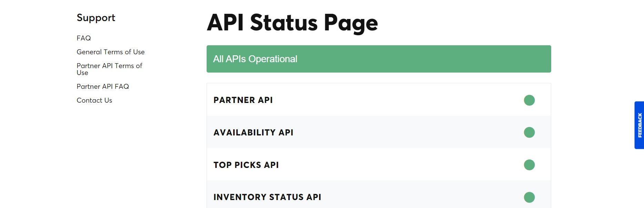
Task: Expand the TOP PICKS API row label
Action: [246, 165]
